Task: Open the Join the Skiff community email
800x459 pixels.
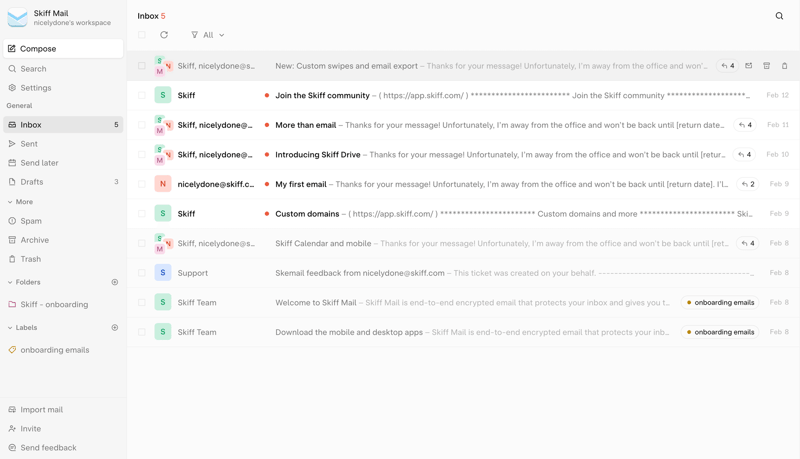Action: pyautogui.click(x=463, y=95)
